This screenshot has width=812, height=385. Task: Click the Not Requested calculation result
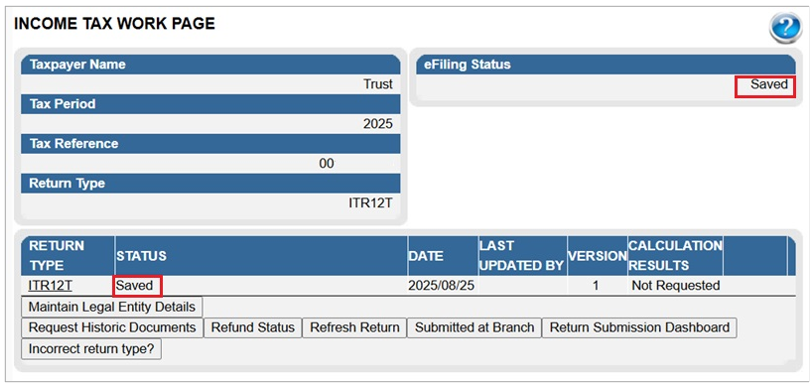point(676,286)
